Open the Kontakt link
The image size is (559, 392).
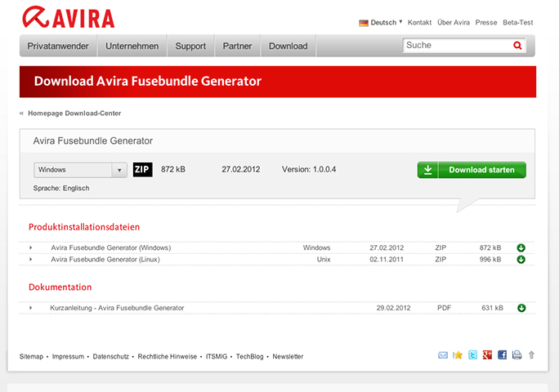[419, 22]
